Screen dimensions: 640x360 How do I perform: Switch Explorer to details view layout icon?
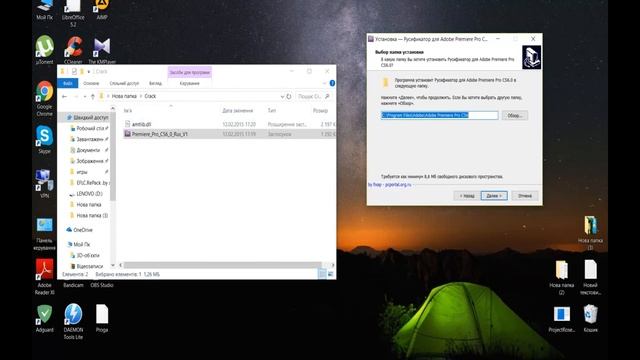[322, 274]
